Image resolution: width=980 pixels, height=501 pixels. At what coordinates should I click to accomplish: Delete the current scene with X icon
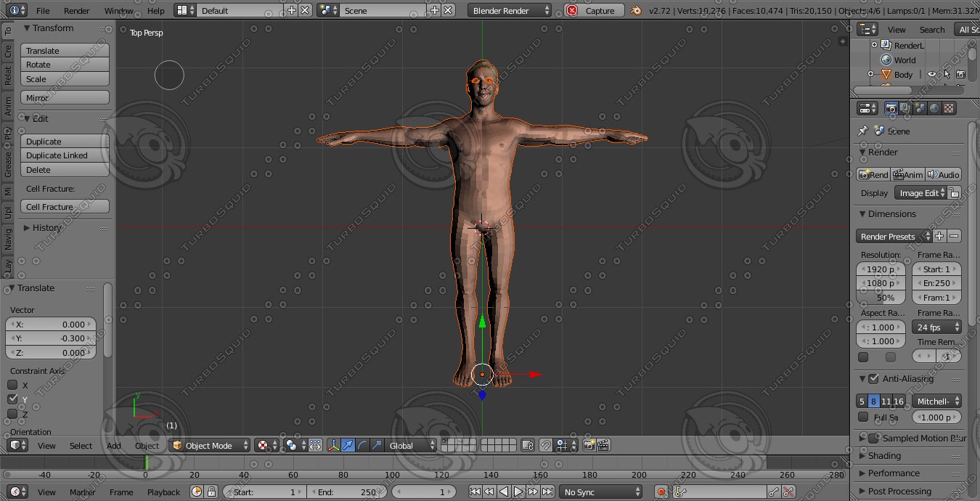point(449,10)
